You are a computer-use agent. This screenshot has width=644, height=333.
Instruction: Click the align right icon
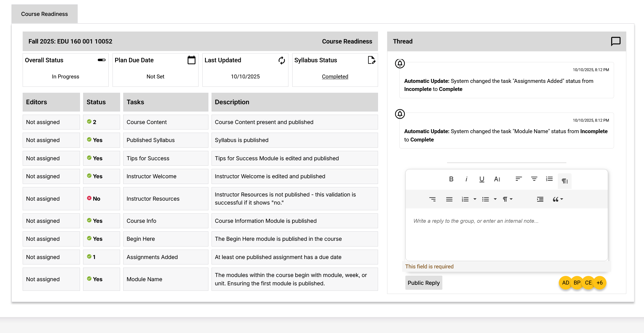point(432,199)
